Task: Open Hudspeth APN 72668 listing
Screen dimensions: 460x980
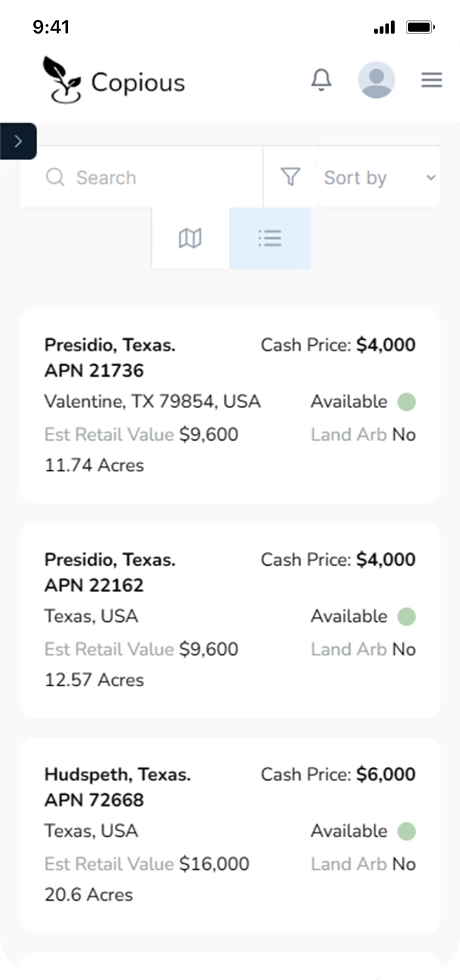Action: click(x=117, y=787)
